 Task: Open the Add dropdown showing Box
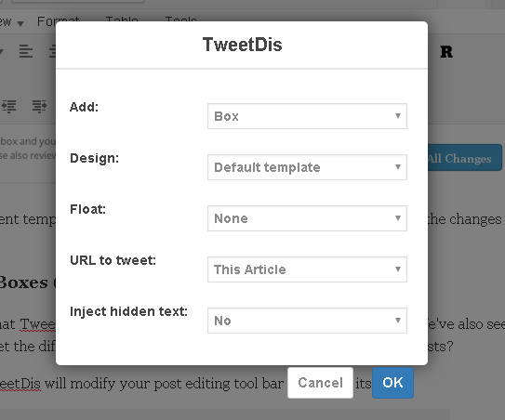pos(307,116)
